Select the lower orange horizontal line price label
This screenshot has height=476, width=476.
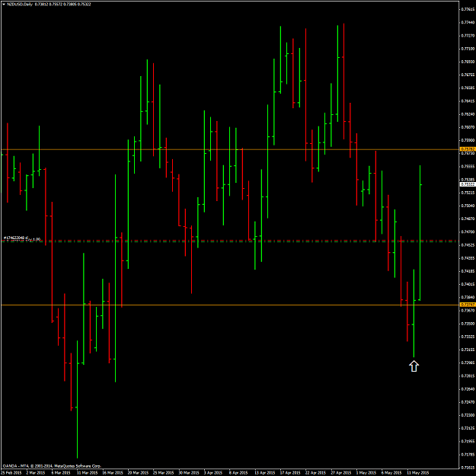coord(468,305)
